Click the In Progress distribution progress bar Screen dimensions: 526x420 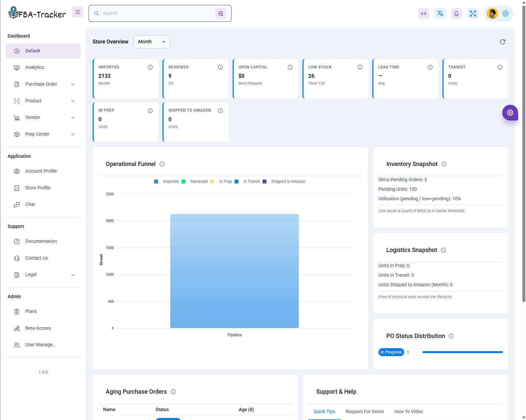click(x=462, y=352)
